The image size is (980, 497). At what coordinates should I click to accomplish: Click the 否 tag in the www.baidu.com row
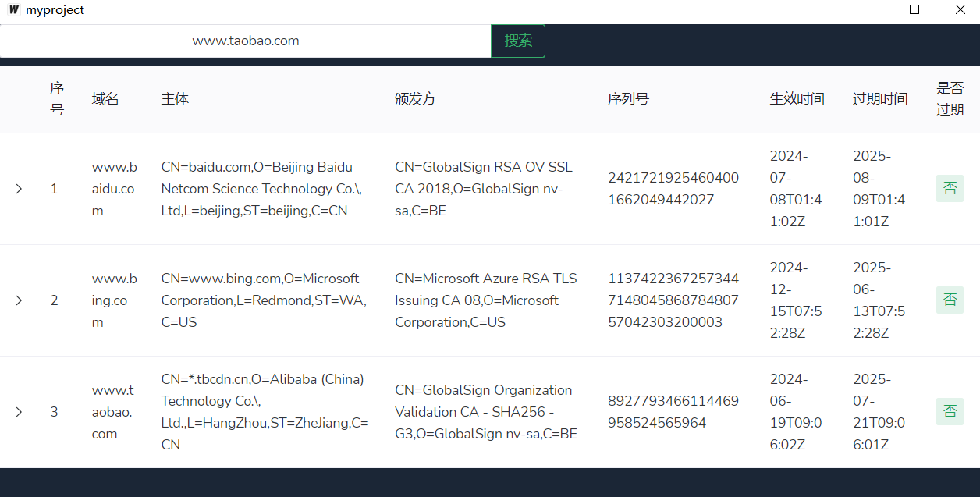click(x=950, y=189)
